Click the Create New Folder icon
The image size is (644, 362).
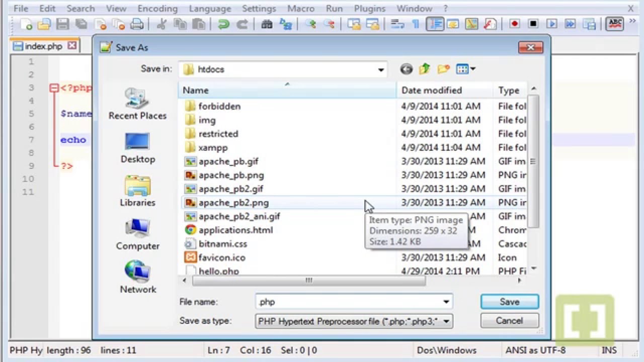pyautogui.click(x=443, y=69)
